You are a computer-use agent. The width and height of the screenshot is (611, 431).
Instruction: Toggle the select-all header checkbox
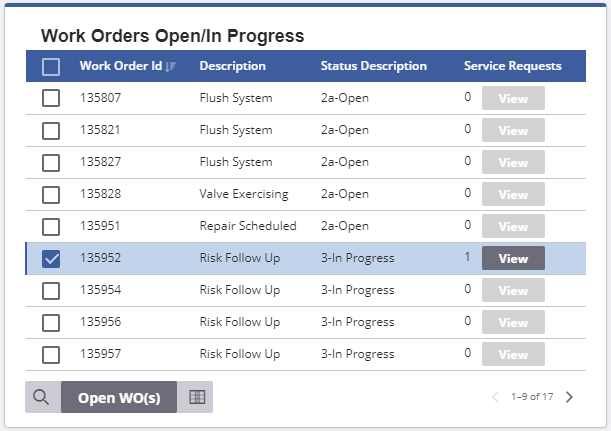coord(51,67)
